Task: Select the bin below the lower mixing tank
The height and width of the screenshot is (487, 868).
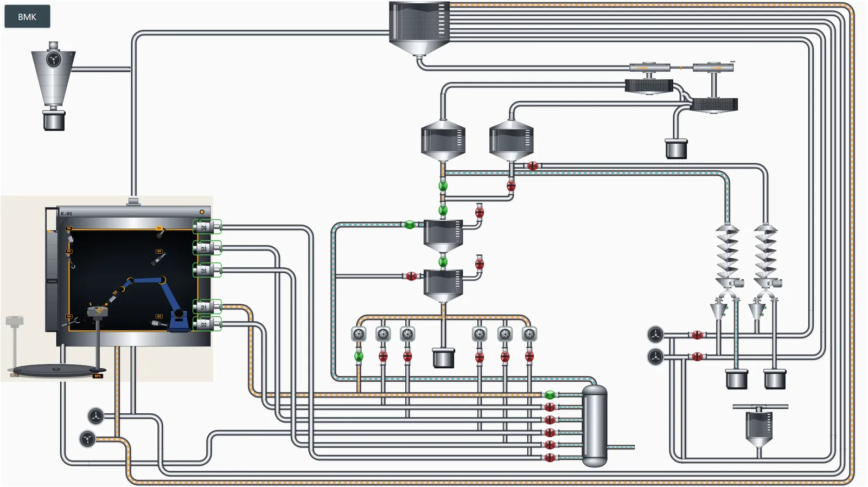Action: point(443,358)
